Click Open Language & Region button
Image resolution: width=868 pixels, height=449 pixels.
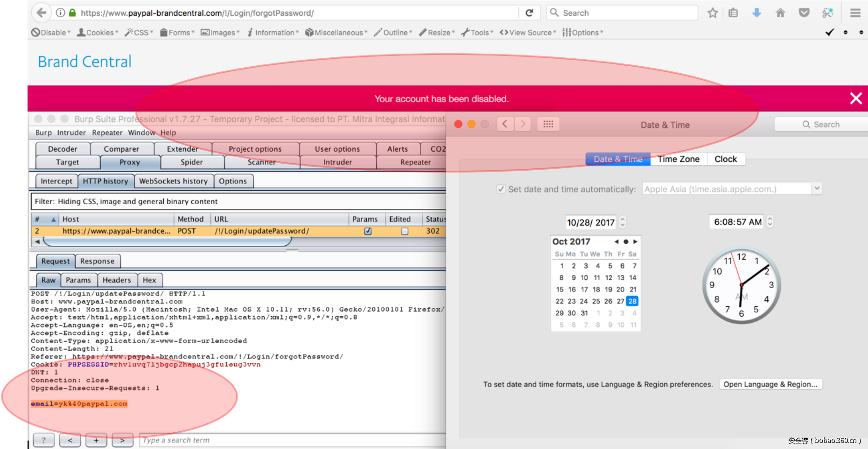point(770,384)
